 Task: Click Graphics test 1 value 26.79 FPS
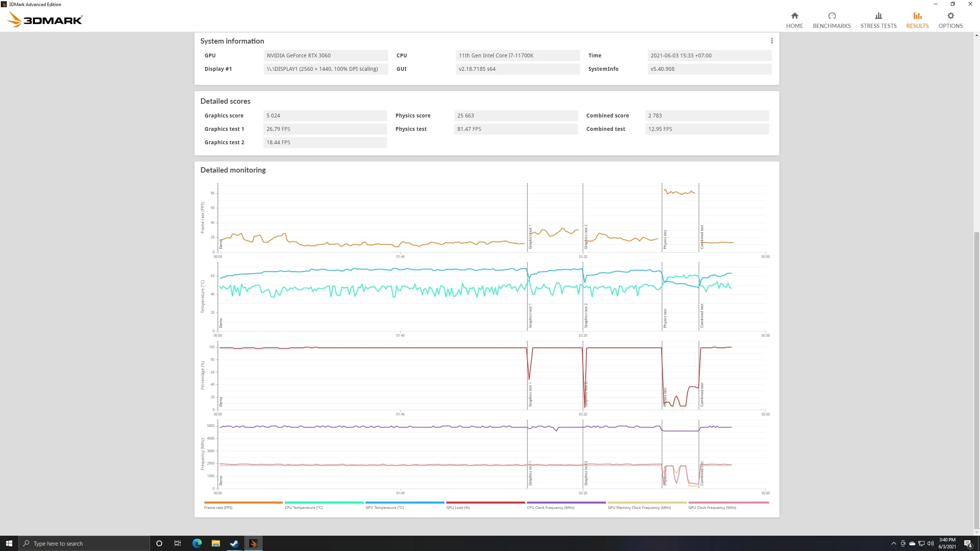point(325,129)
